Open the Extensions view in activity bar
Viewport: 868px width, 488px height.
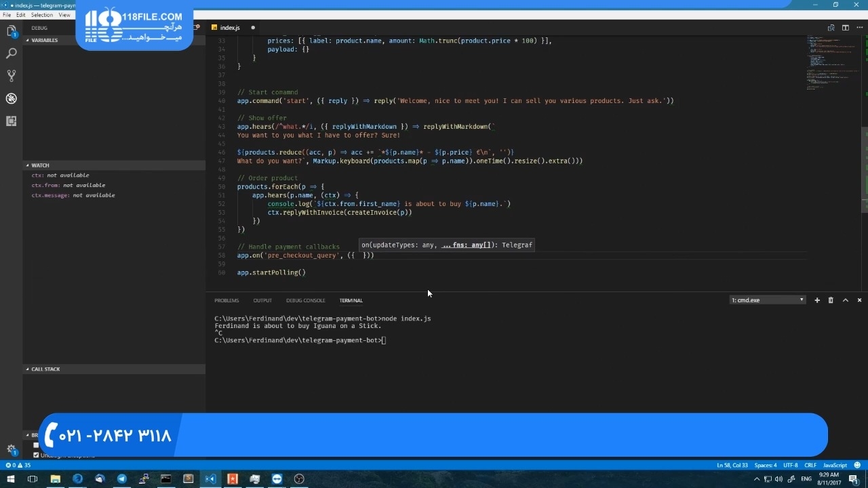pos(12,121)
